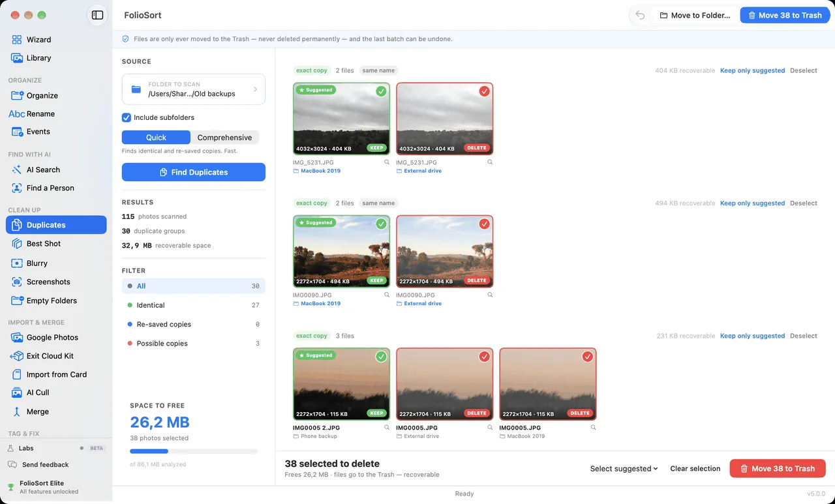This screenshot has width=835, height=504.
Task: Click Keep only suggested for the IMG0090.JPG group
Action: [752, 203]
